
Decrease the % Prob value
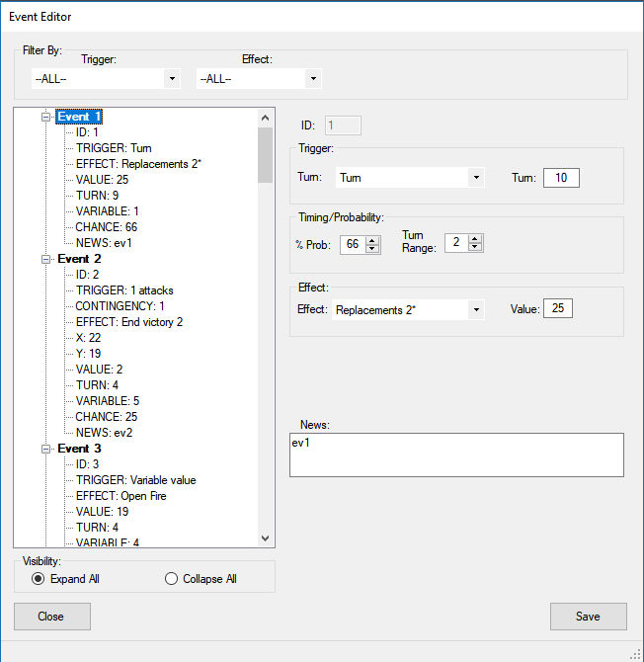point(372,248)
